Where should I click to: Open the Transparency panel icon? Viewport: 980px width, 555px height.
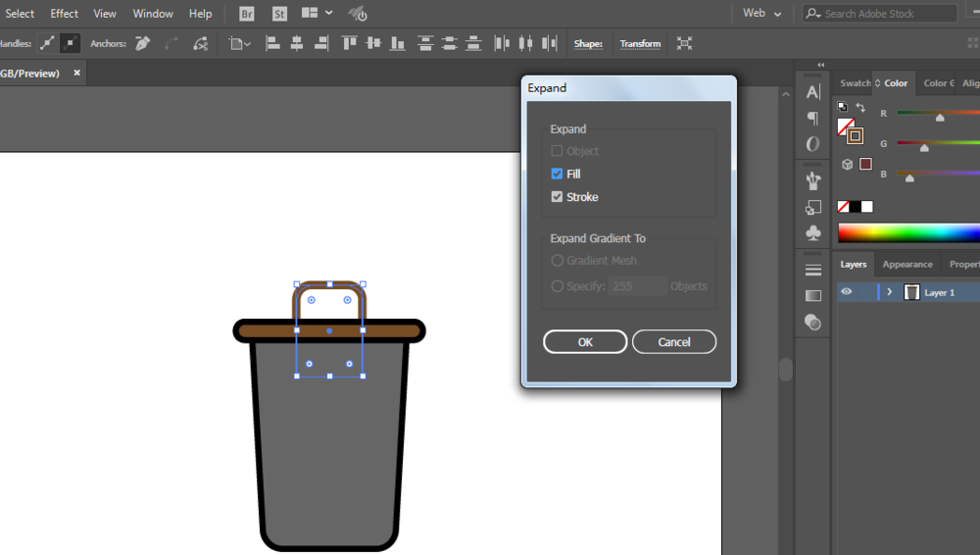[812, 322]
